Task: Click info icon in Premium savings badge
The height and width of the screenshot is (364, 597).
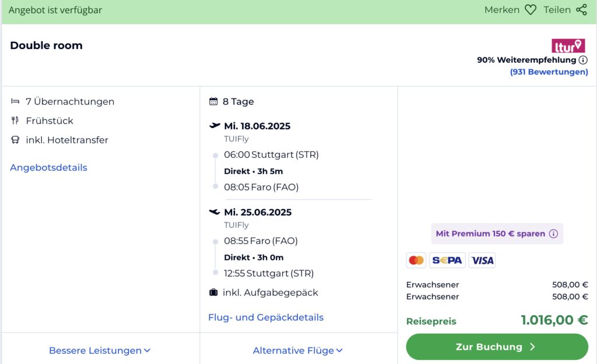Action: click(x=553, y=234)
